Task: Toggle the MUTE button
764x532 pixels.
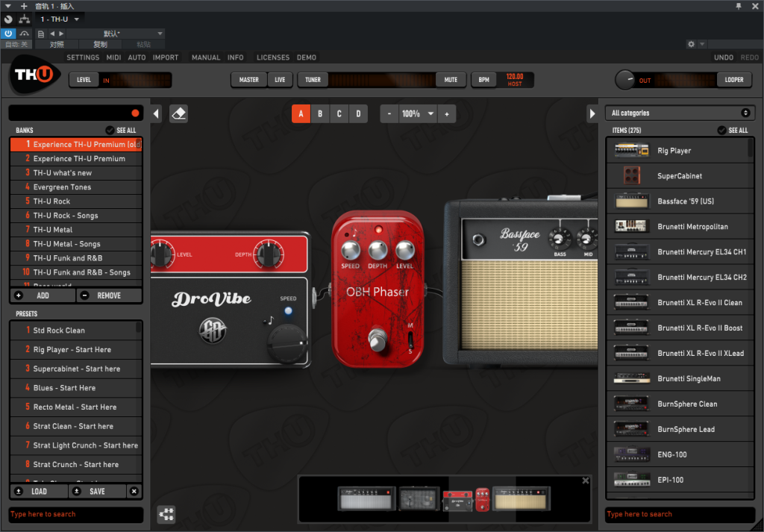Action: (x=451, y=80)
